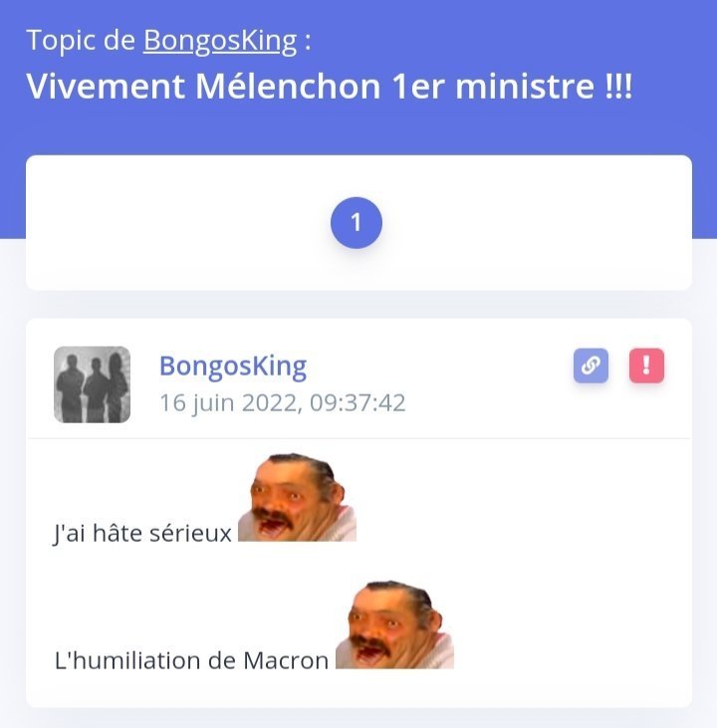
Task: Select page 1 in the pagination
Action: point(357,223)
